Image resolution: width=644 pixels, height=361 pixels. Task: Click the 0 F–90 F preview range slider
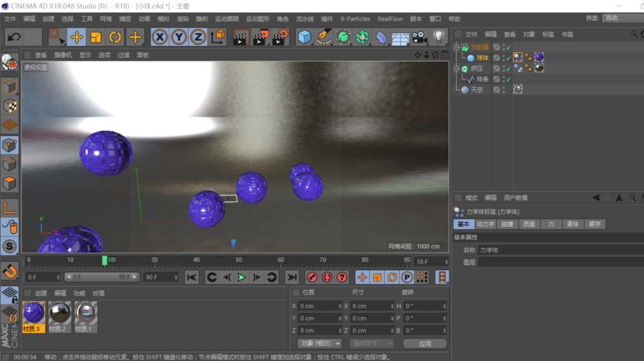(102, 277)
